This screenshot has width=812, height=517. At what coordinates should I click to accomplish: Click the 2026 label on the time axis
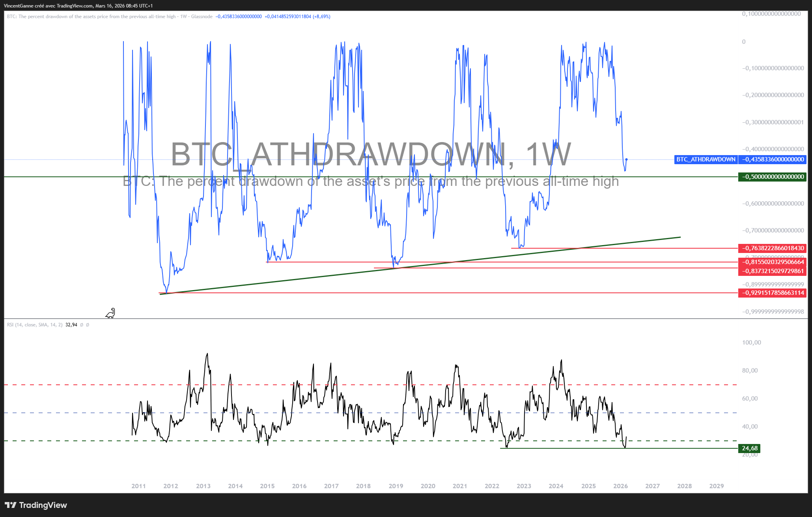click(620, 486)
